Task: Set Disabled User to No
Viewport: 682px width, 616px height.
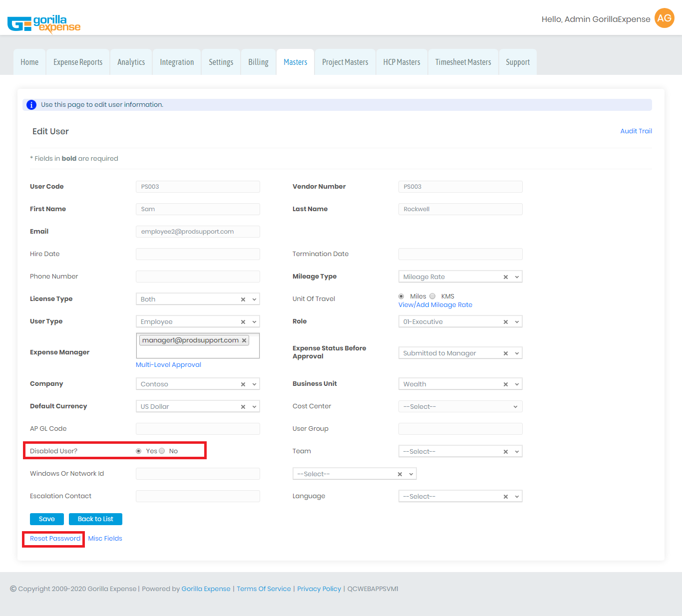Action: 162,451
